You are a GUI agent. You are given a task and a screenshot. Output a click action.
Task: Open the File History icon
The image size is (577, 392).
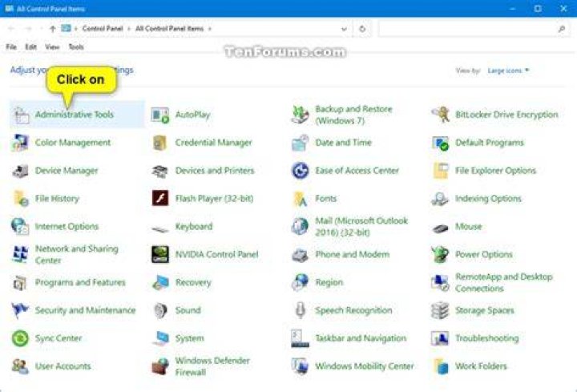pyautogui.click(x=21, y=199)
